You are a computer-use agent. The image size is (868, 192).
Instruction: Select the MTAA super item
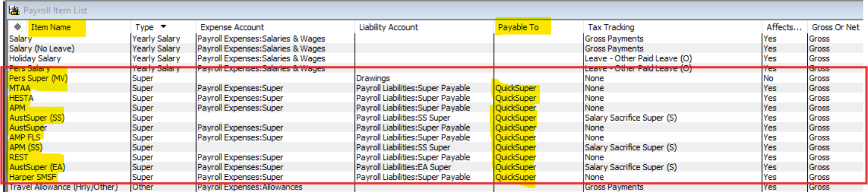pyautogui.click(x=20, y=88)
